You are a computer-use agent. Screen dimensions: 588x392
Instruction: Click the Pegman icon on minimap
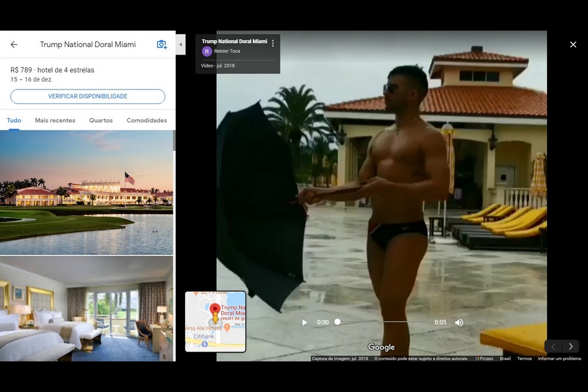215,319
